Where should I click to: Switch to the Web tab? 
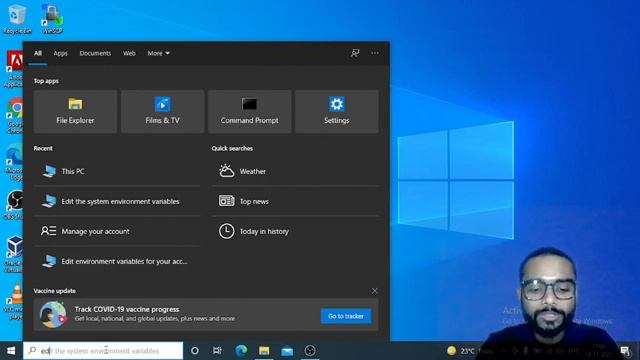coord(129,53)
